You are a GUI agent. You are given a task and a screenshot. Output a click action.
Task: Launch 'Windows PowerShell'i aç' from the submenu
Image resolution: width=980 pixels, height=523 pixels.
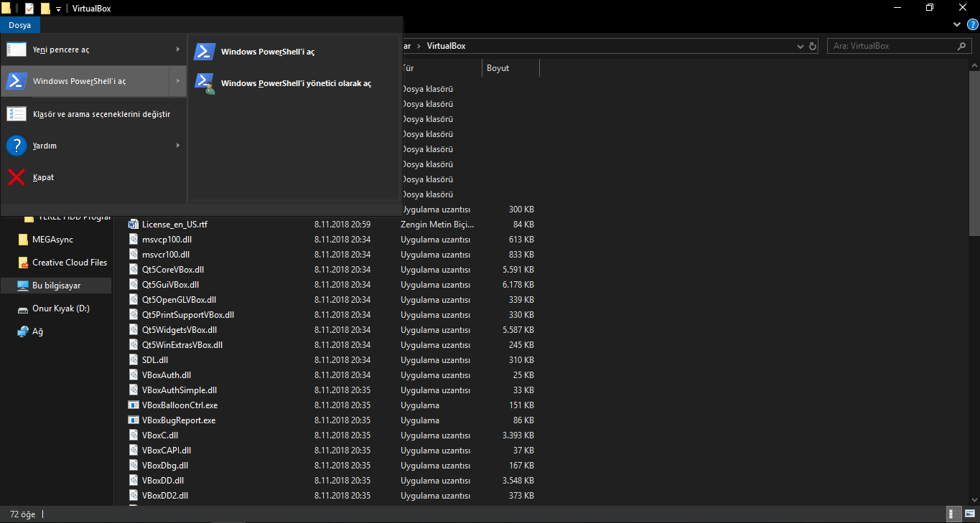(294, 52)
